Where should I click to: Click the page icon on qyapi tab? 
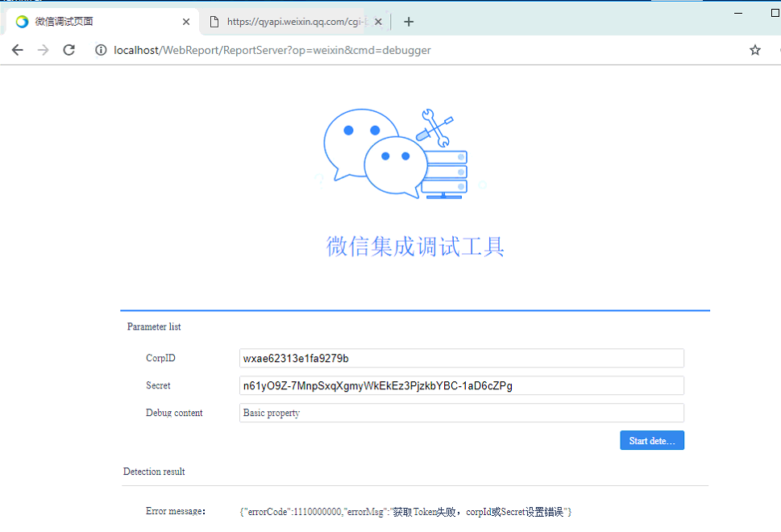pyautogui.click(x=214, y=22)
